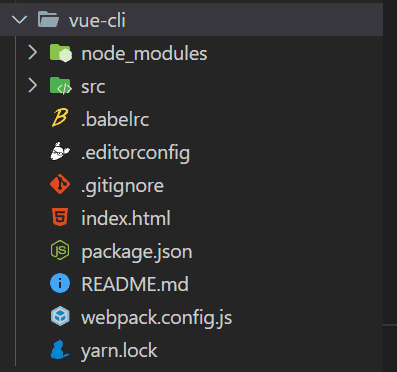Click the src code folder icon
This screenshot has height=372, width=397.
pos(60,86)
